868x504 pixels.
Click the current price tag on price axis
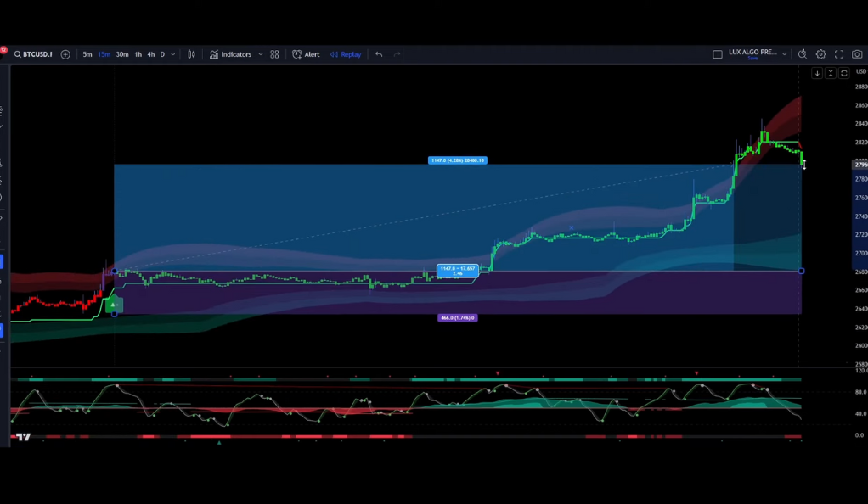(x=860, y=165)
